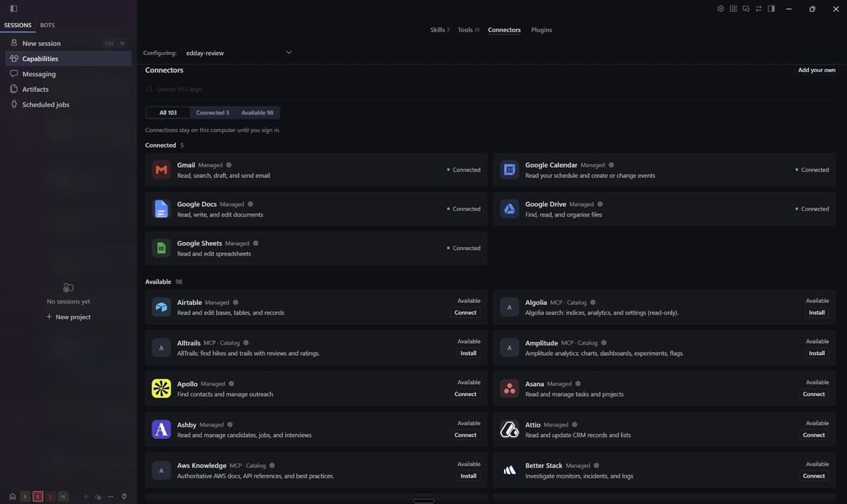Click the red highlighted E session badge
This screenshot has width=847, height=504.
(38, 496)
